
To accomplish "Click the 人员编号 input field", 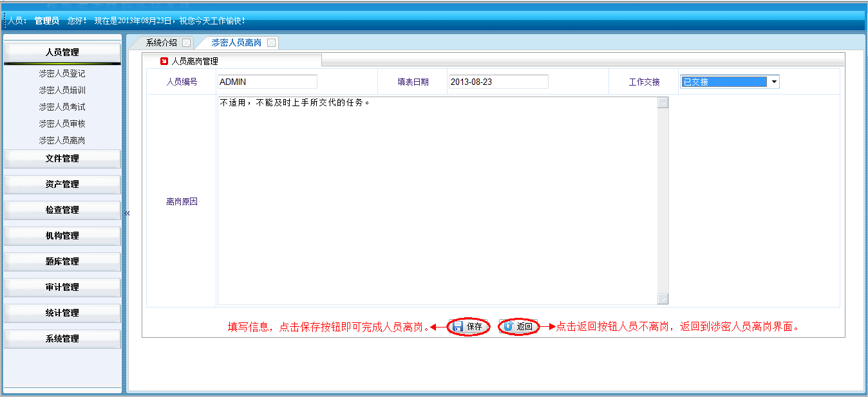I will click(267, 82).
